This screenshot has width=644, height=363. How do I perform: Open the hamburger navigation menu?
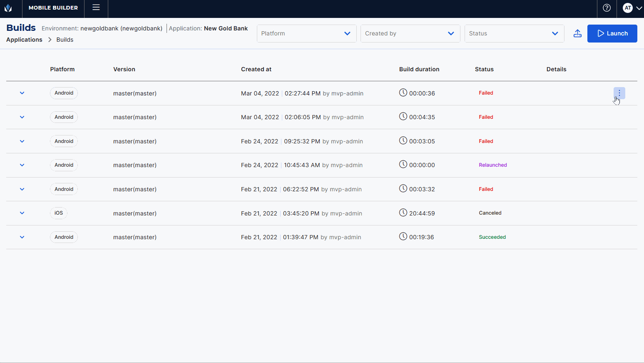coord(96,8)
